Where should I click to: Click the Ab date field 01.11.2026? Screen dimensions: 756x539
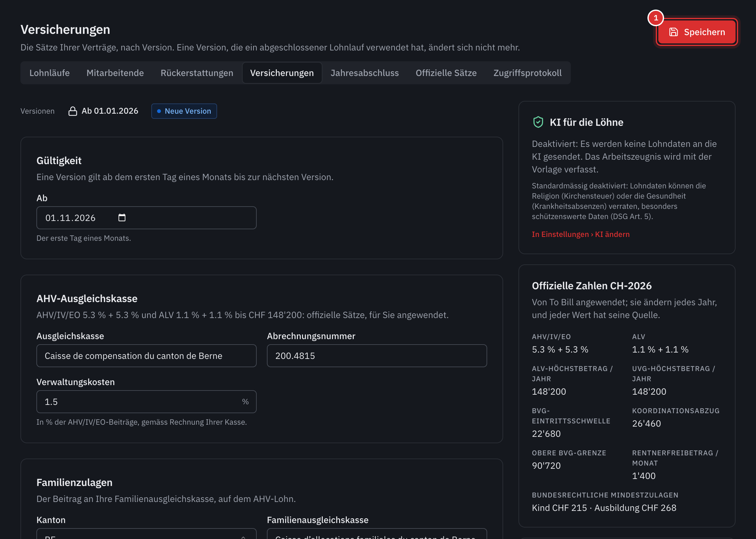point(146,218)
